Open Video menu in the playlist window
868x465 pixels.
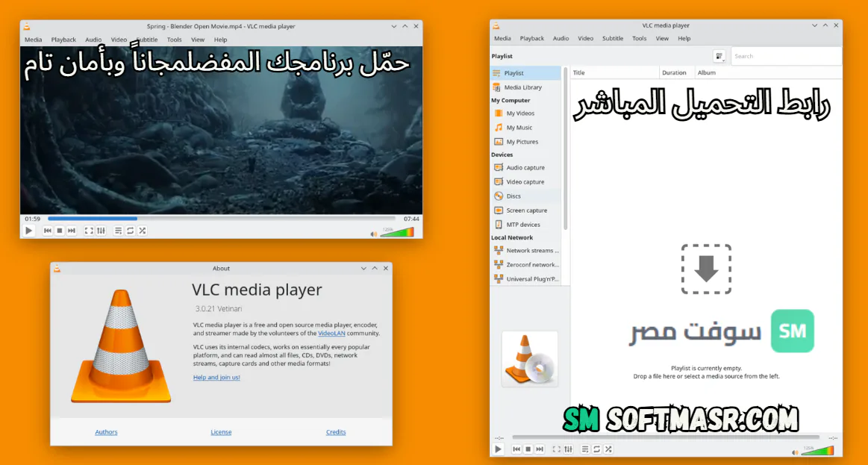[x=586, y=38]
